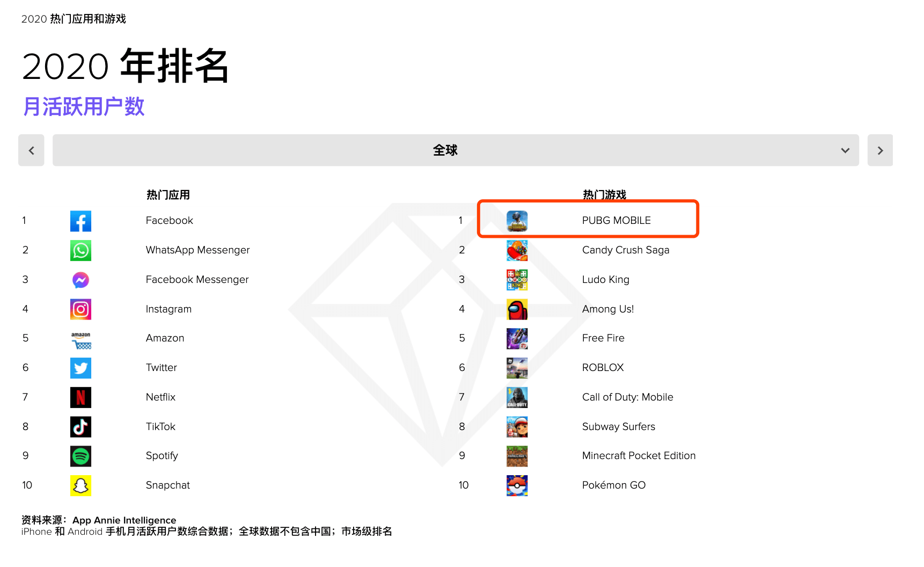
Task: Select the Twitter bird icon
Action: coord(80,368)
